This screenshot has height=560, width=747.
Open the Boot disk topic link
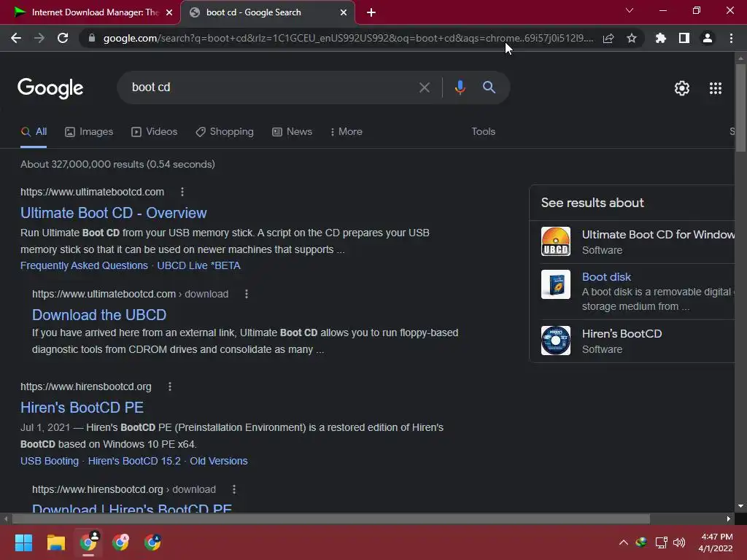606,276
